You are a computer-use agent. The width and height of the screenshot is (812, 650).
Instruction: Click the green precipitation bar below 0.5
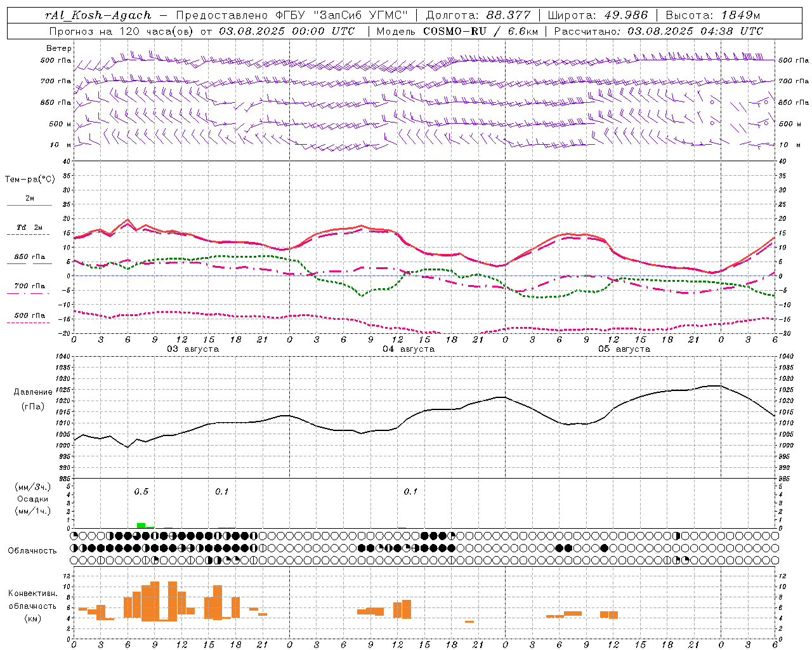(x=141, y=526)
